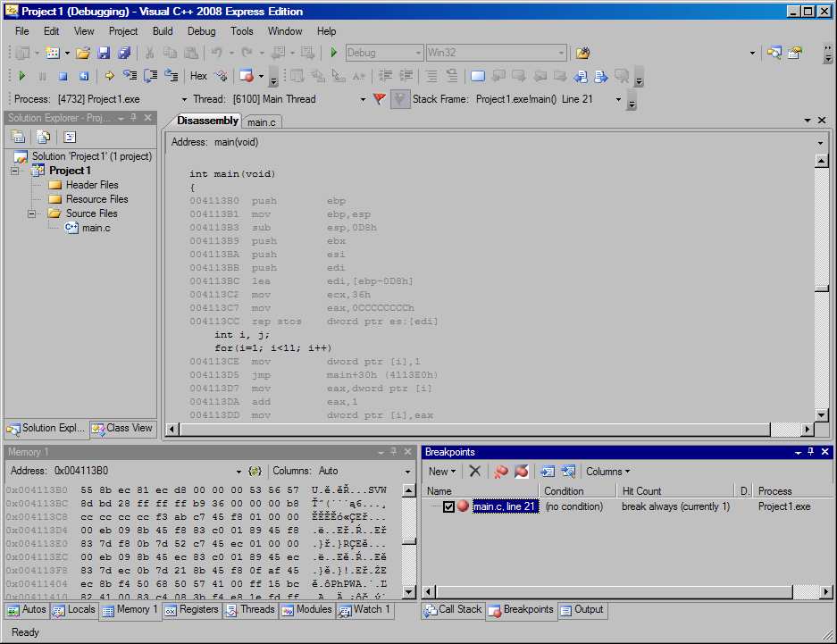Image resolution: width=837 pixels, height=644 pixels.
Task: Delete breakpoint with the X icon
Action: [x=474, y=471]
